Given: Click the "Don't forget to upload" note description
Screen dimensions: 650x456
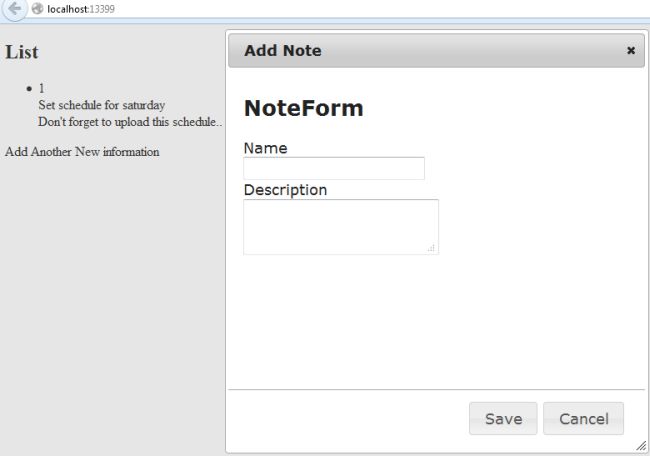Looking at the screenshot, I should pyautogui.click(x=129, y=122).
